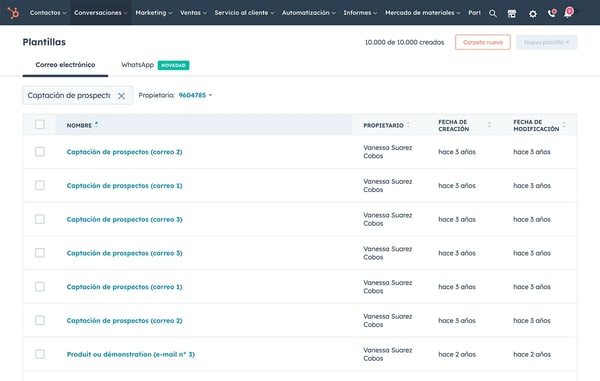Click the phone calling icon
Image resolution: width=600 pixels, height=381 pixels.
(551, 13)
